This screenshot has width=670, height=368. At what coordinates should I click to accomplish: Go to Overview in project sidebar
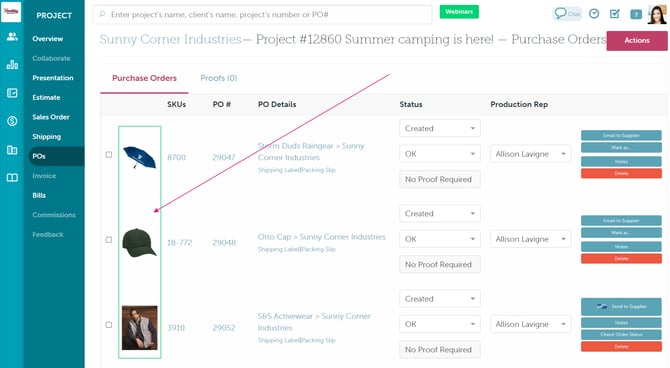point(47,39)
